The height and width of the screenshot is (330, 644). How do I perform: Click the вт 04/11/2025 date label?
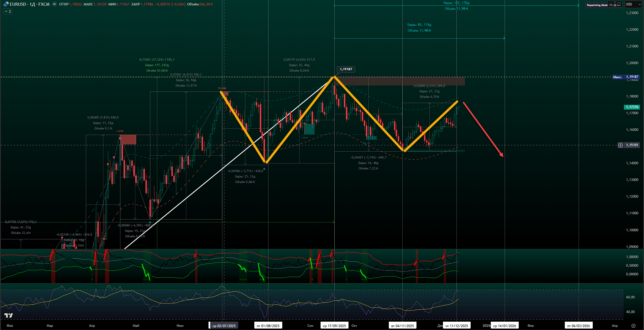(x=402, y=326)
